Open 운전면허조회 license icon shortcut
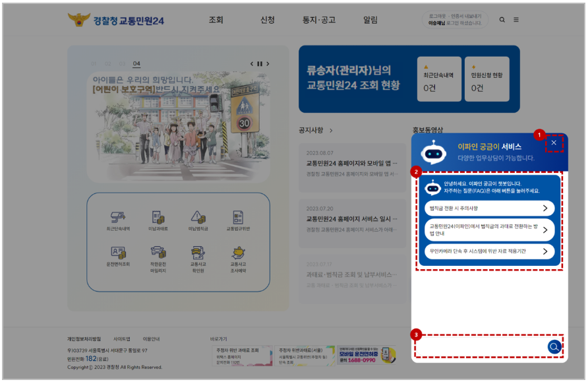 point(118,257)
